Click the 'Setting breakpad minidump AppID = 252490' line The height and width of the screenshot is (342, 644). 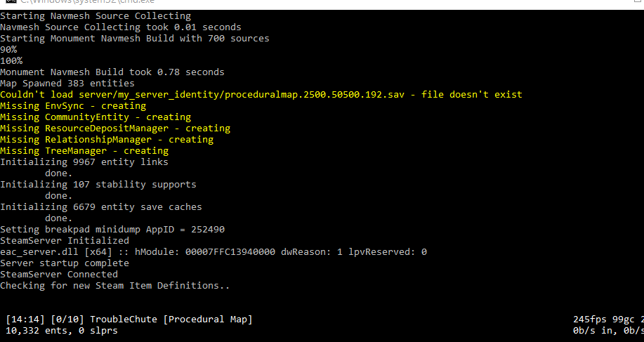coord(112,230)
